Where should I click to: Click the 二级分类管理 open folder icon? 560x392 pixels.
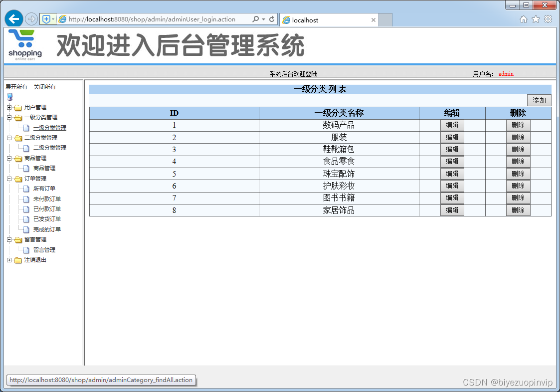click(x=18, y=138)
